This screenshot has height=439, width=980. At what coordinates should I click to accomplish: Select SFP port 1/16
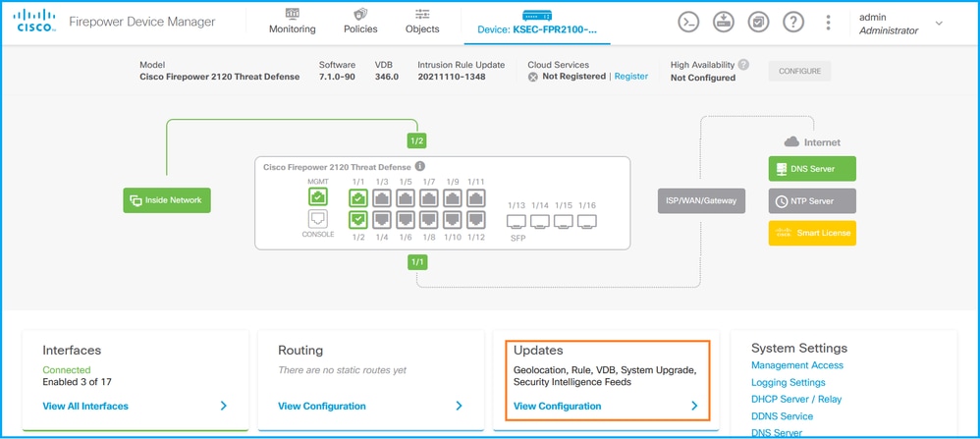click(587, 220)
